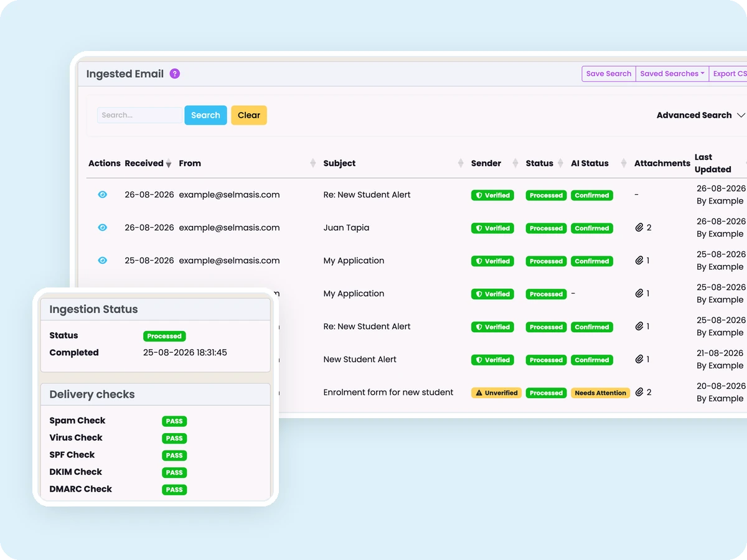Click paperclip attachment icon in Juan Tapia row
Viewport: 747px width, 560px height.
639,228
